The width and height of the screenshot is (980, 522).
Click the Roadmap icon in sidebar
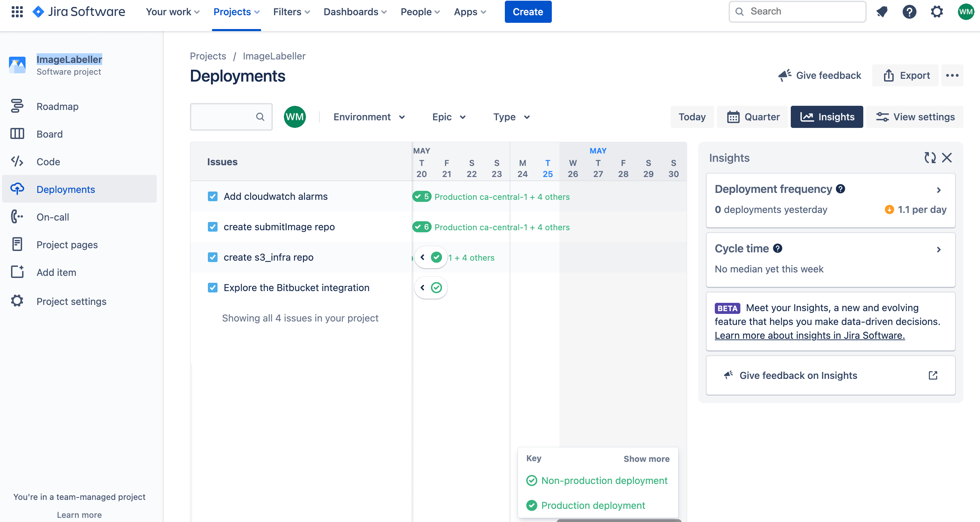click(17, 106)
